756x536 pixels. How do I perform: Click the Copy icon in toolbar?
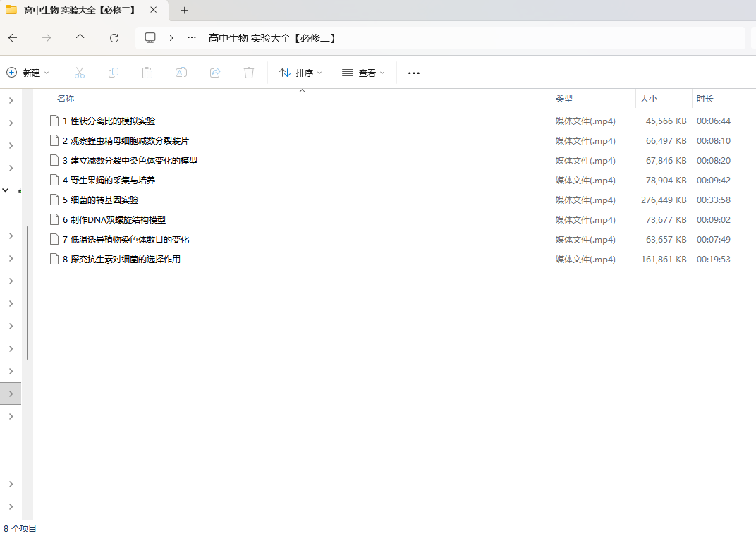[113, 73]
